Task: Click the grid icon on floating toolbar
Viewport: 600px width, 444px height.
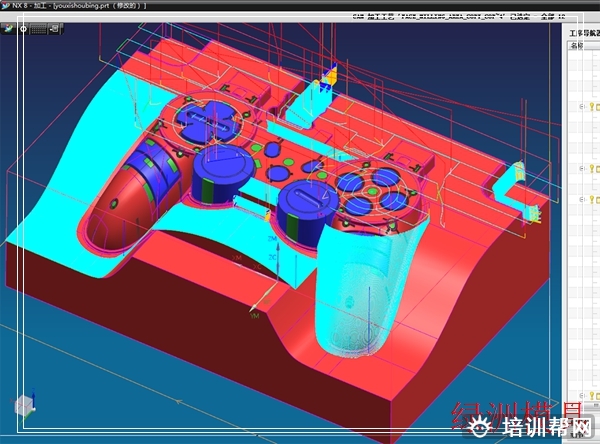Action: [x=39, y=29]
